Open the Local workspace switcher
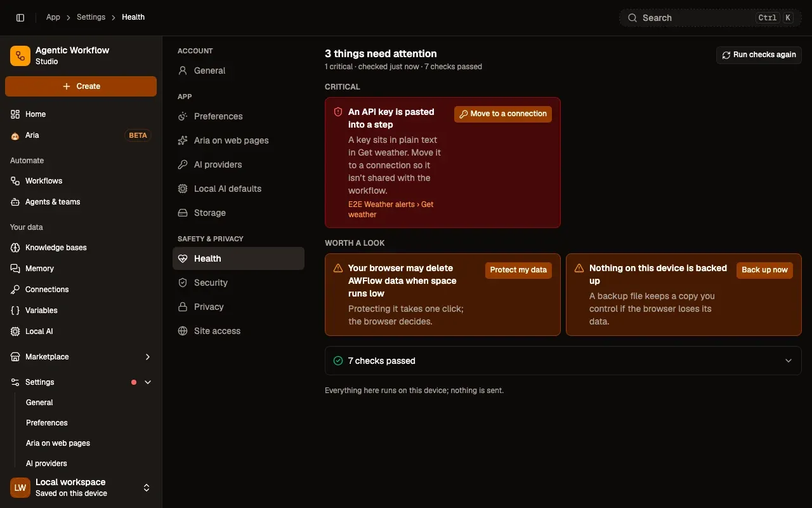 pyautogui.click(x=81, y=488)
